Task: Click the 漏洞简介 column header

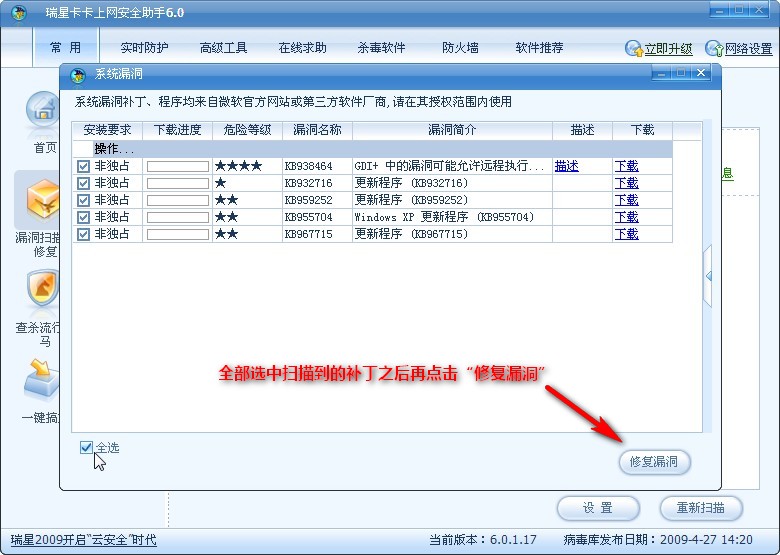Action: coord(452,130)
